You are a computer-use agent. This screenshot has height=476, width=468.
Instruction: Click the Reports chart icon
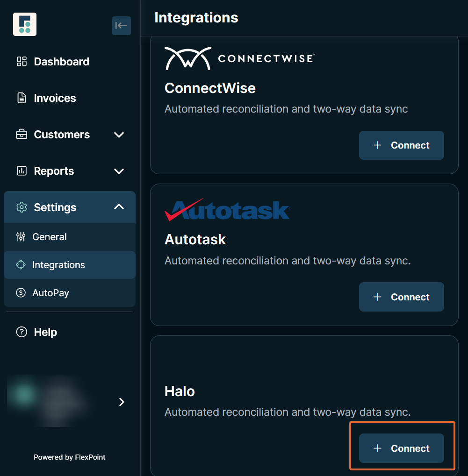(x=22, y=171)
